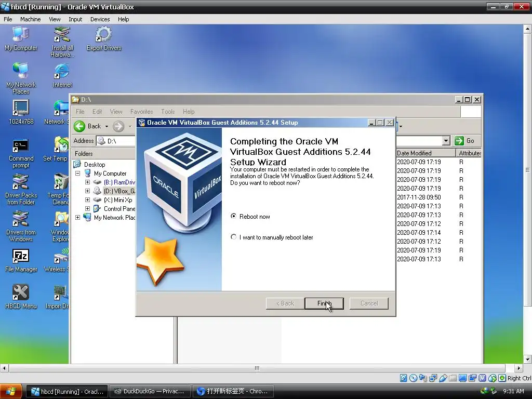Click the vertical scrollbar down arrow of VM view

(x=527, y=360)
